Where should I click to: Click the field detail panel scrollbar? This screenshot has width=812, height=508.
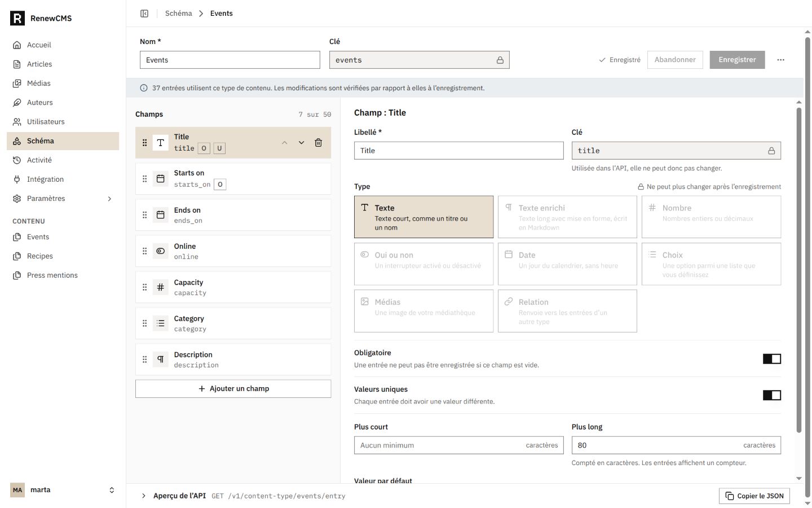pos(798,270)
